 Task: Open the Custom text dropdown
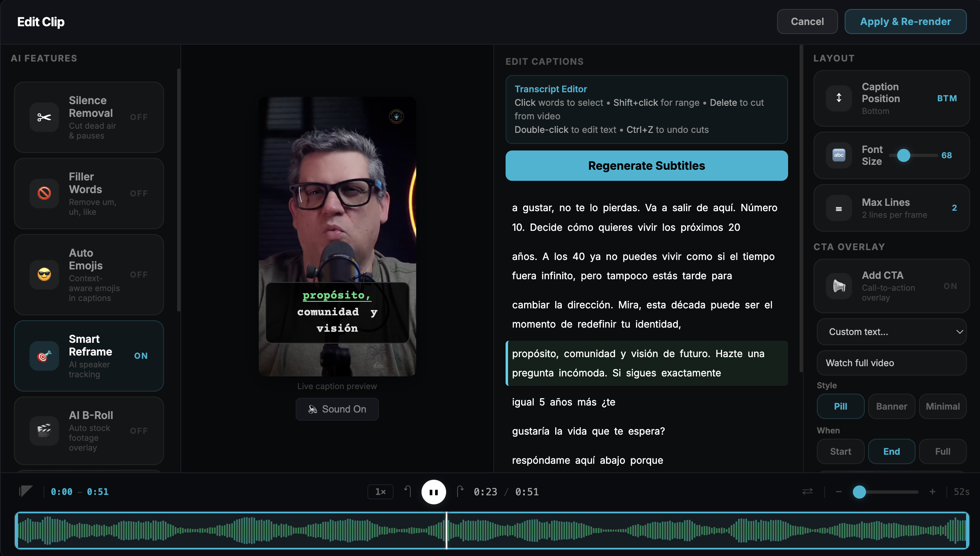(x=891, y=332)
